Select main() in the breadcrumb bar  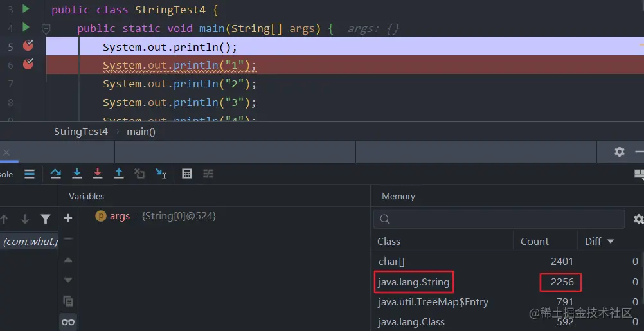pos(141,132)
